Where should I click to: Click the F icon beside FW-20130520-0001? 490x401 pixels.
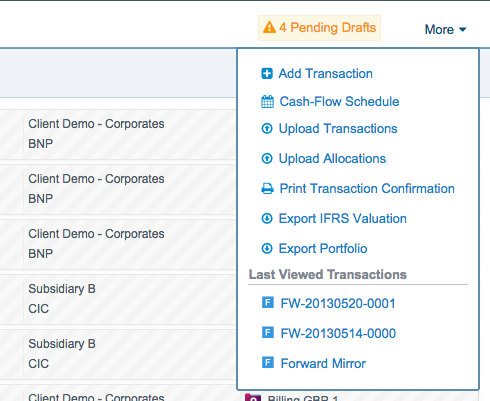(x=268, y=302)
